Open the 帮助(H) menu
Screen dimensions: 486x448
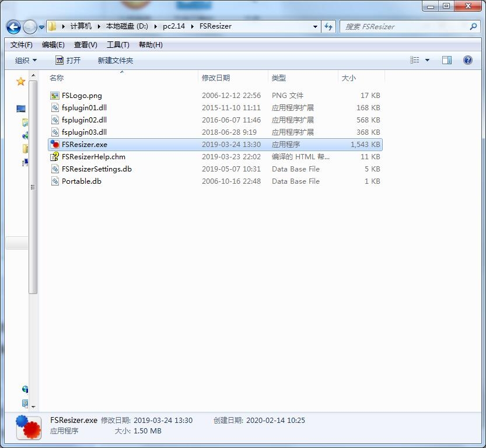click(151, 45)
